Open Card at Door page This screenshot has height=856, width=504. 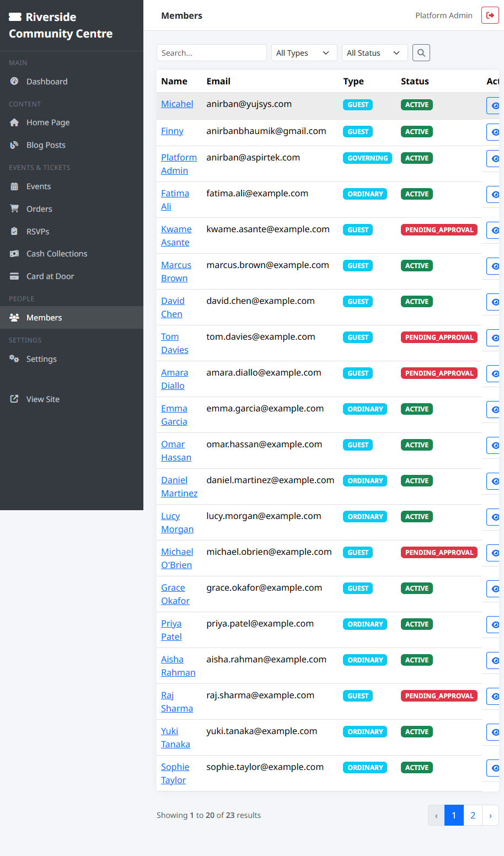point(50,276)
